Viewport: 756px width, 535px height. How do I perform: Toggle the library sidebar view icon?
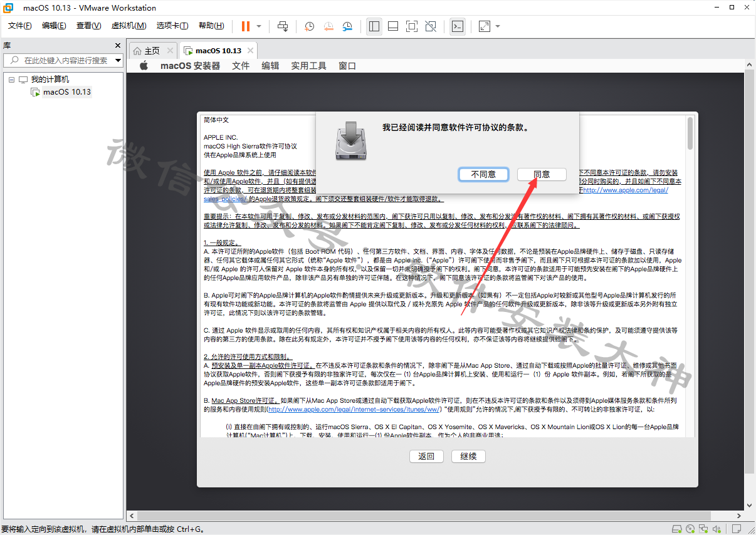[374, 26]
